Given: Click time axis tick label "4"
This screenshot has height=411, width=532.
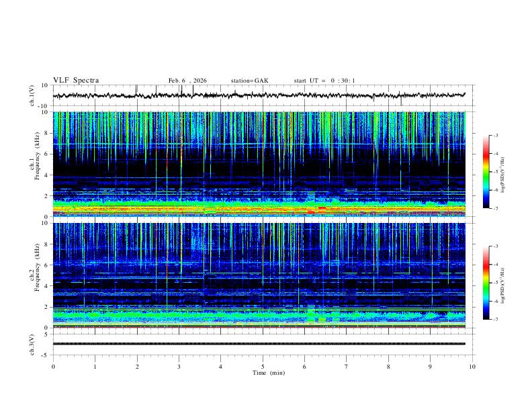Looking at the screenshot, I should point(221,367).
